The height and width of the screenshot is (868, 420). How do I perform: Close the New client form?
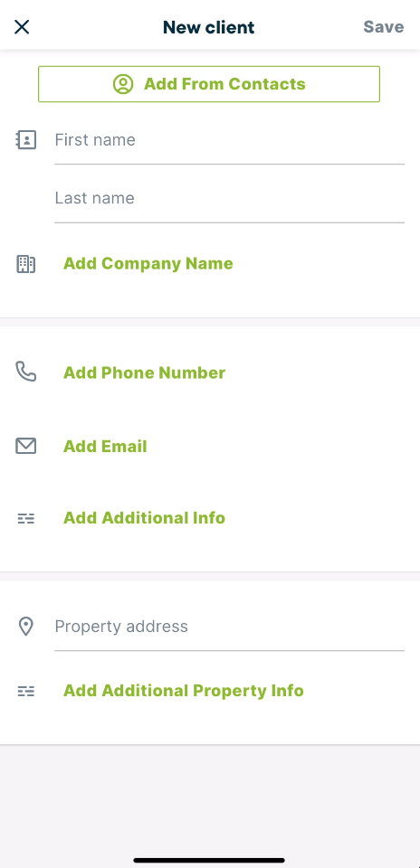[22, 26]
